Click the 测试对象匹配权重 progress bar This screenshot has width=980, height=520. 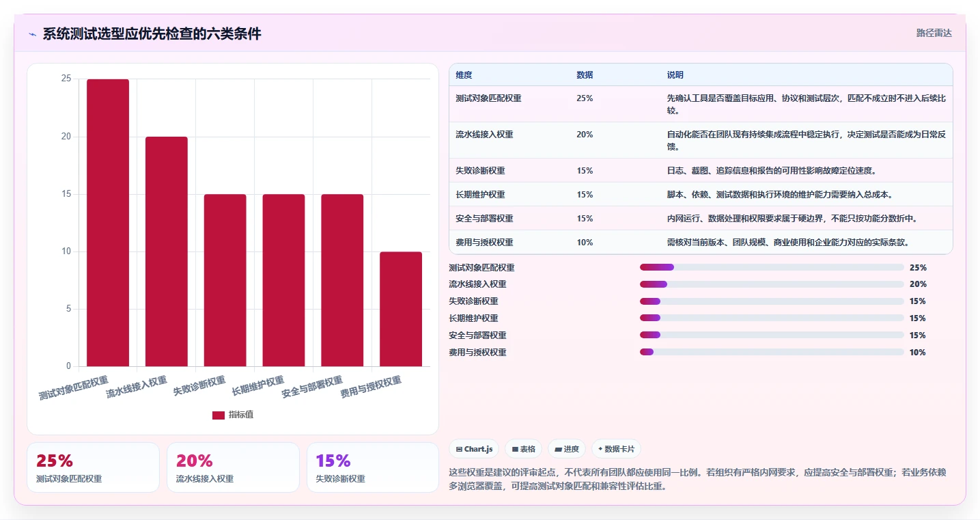[x=772, y=267]
